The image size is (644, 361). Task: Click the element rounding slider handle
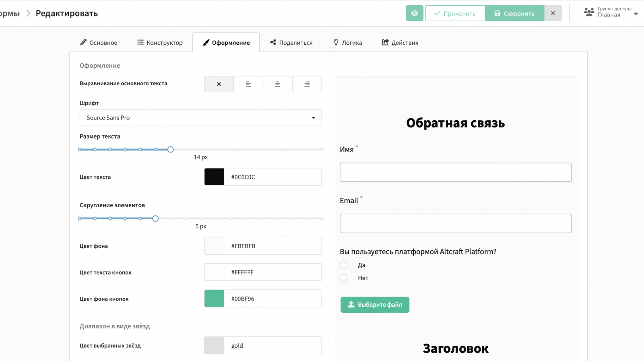click(155, 219)
